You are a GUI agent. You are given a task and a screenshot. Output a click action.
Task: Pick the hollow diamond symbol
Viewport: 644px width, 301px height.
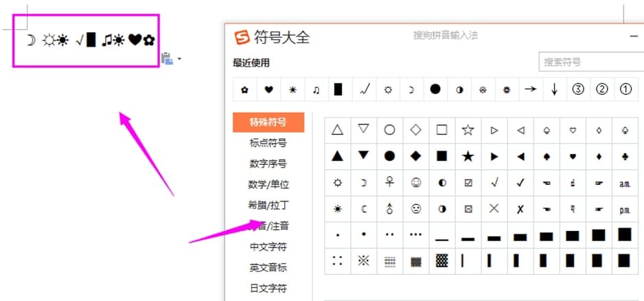coord(415,130)
